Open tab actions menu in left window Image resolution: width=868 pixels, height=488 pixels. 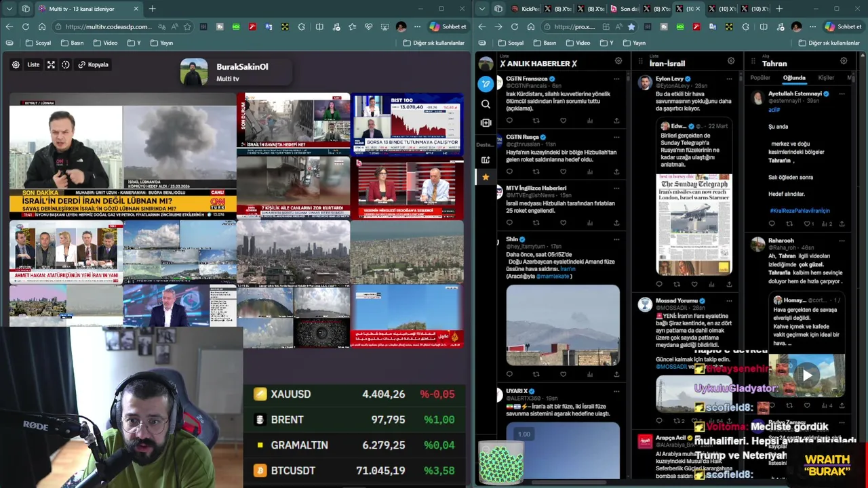point(9,9)
